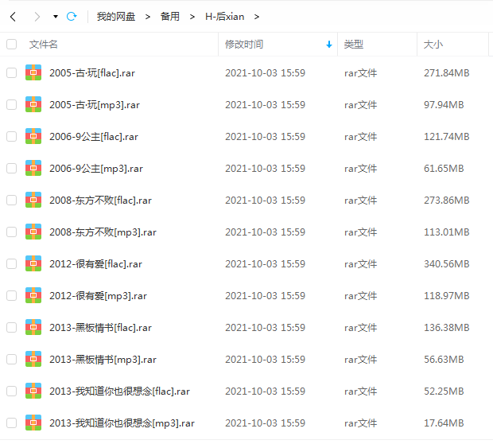The image size is (493, 448).
Task: Click the rar icon of 2006-9公主[mp3].rar
Action: point(33,168)
